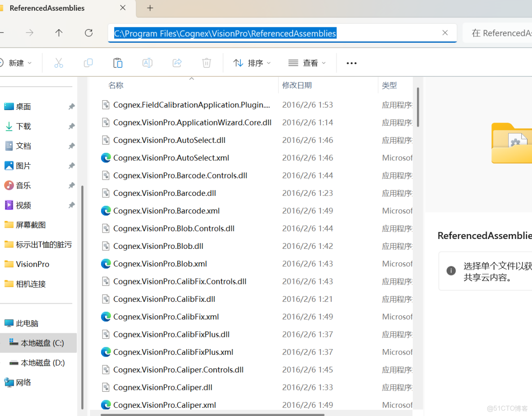The height and width of the screenshot is (416, 532).
Task: Click the Share icon
Action: tap(177, 63)
